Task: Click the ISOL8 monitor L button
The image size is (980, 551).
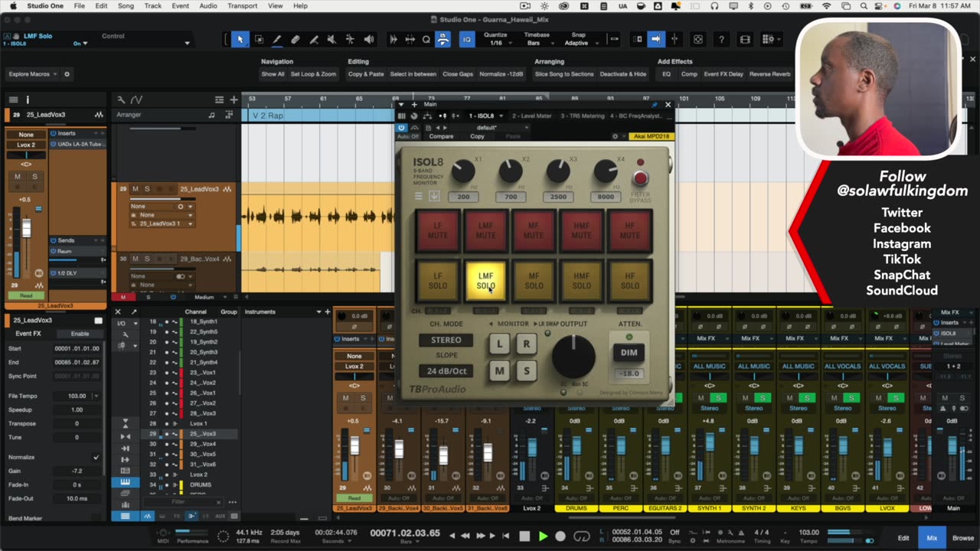Action: click(x=499, y=344)
